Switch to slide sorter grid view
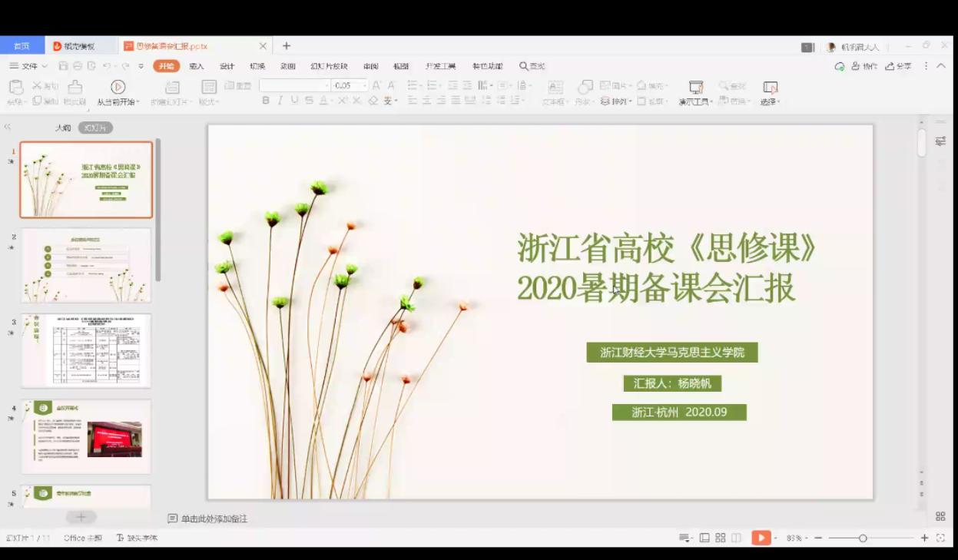Image resolution: width=958 pixels, height=560 pixels. 721,538
